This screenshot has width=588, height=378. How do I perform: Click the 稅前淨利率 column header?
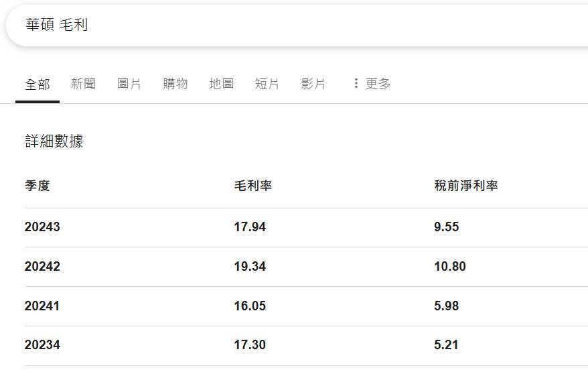(465, 186)
